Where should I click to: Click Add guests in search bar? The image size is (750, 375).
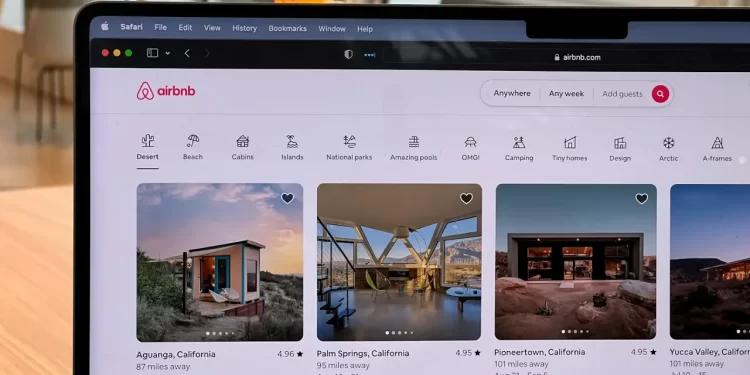[x=622, y=94]
